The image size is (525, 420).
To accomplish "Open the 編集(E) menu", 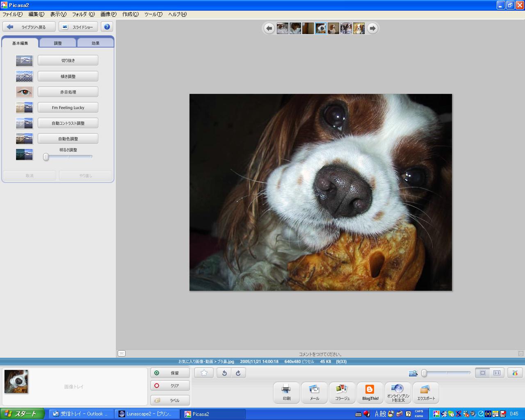I will (x=36, y=14).
